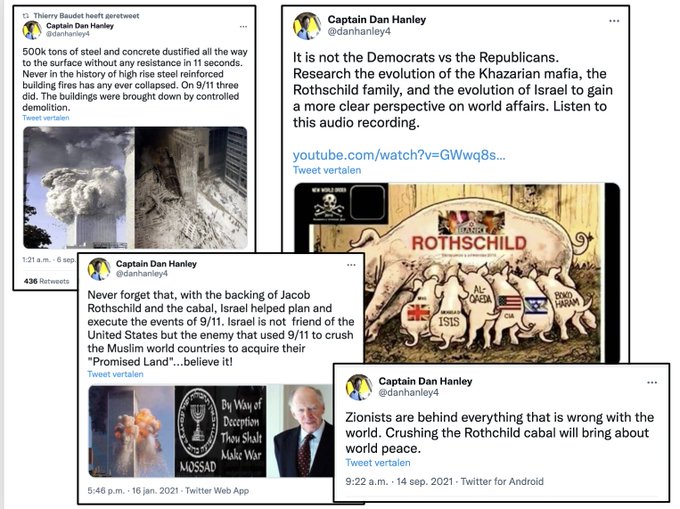Click Tweet vertalen under the YouTube link
The width and height of the screenshot is (680, 509).
pos(327,170)
